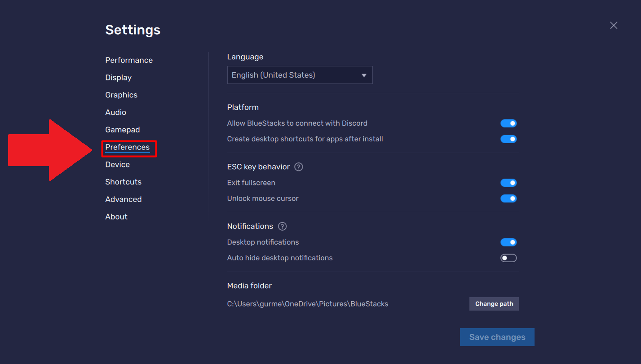This screenshot has height=364, width=641.
Task: Toggle Unlock mouse cursor switch
Action: click(508, 198)
